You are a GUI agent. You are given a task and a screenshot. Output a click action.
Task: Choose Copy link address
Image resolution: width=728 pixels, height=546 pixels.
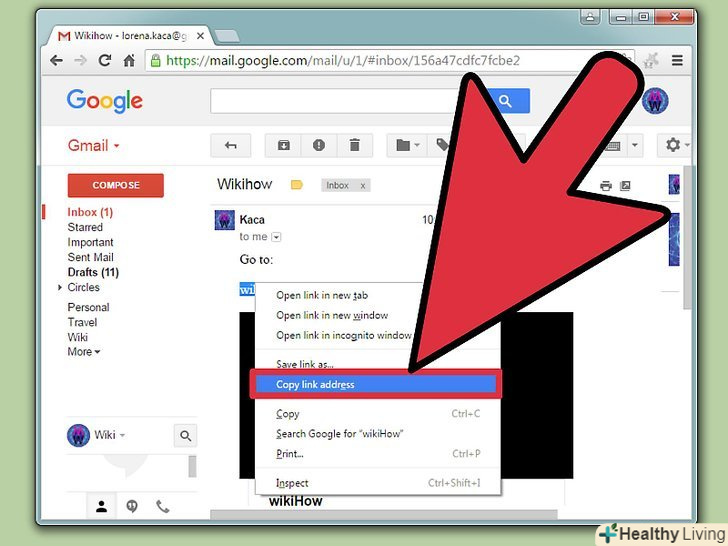pos(376,384)
